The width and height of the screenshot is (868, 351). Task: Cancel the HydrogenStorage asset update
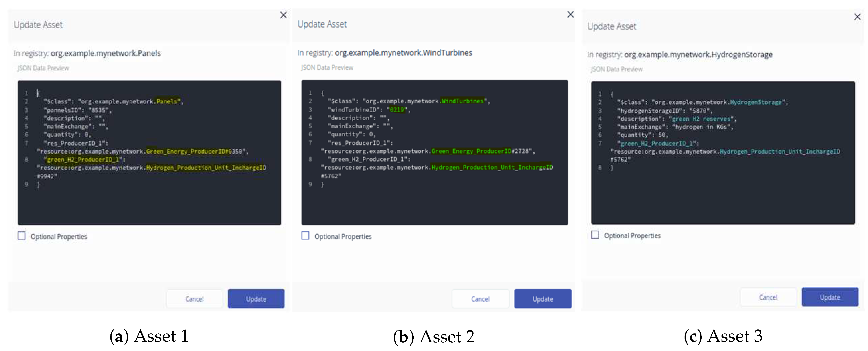coord(768,297)
